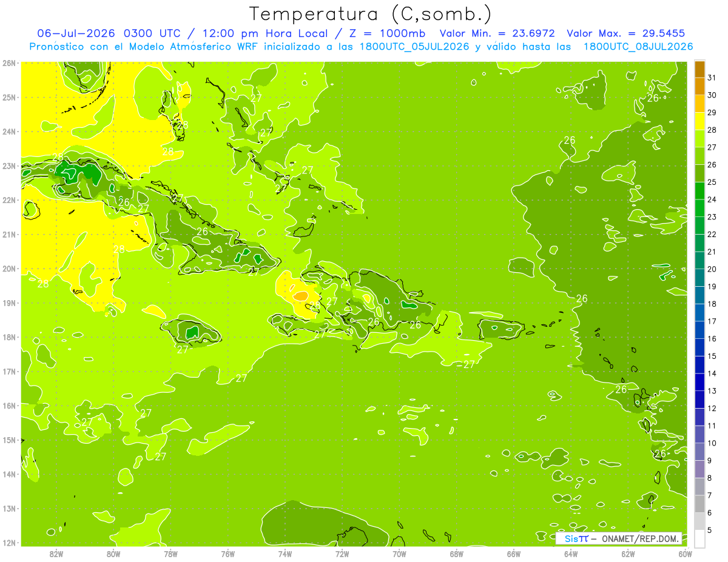Click the latitude label 19N

tap(9, 303)
